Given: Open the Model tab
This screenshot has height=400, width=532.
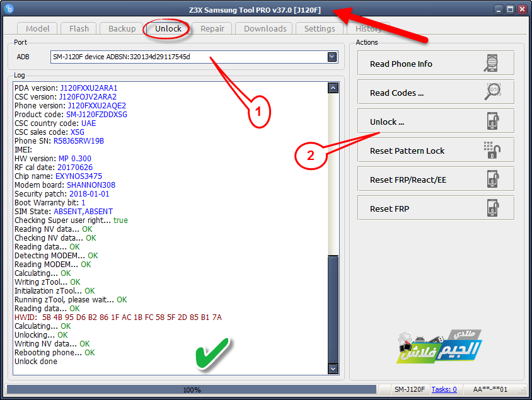Looking at the screenshot, I should [37, 28].
